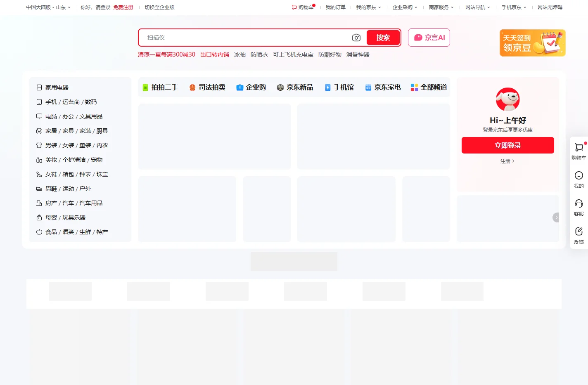Image resolution: width=588 pixels, height=385 pixels.
Task: Click into the 扫描仪 search box
Action: 246,38
